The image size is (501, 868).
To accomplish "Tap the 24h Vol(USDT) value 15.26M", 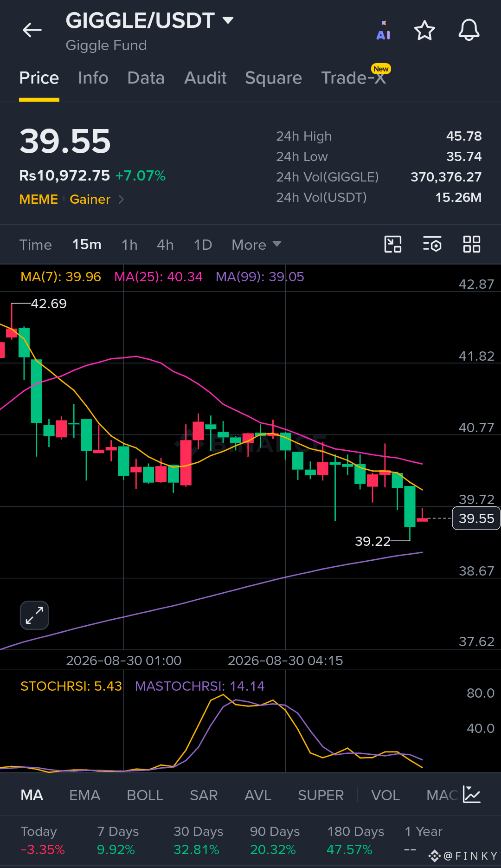I will click(458, 197).
